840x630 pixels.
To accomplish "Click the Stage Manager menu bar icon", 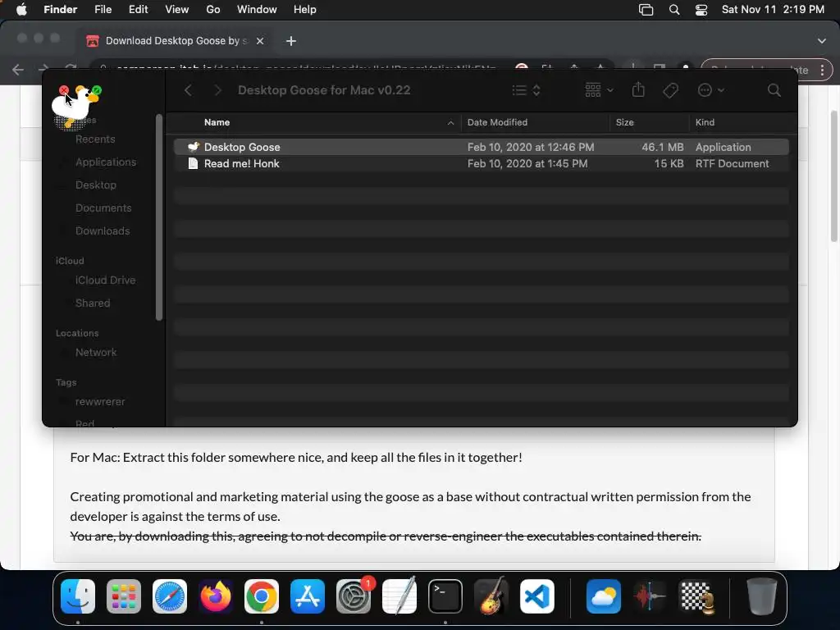I will (646, 10).
